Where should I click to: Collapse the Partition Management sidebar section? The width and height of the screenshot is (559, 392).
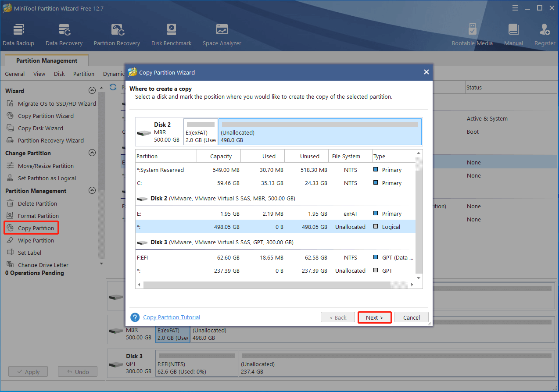92,191
